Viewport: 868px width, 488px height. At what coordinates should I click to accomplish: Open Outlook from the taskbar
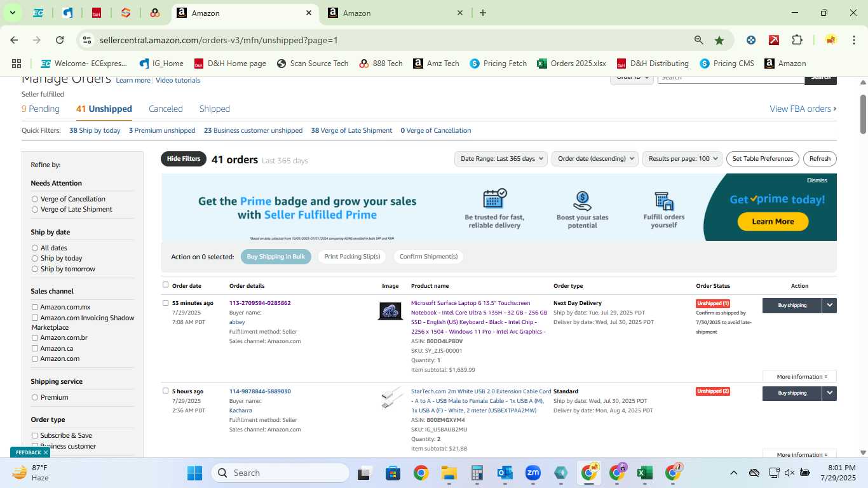[505, 473]
